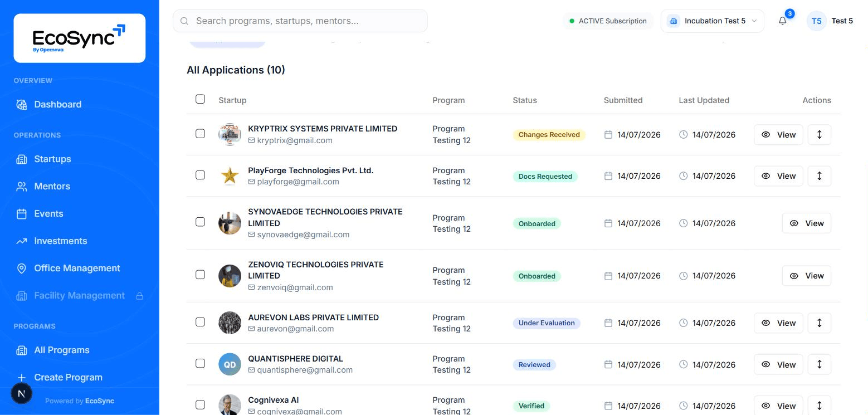Check the KRYPTRIX SYSTEMS row checkbox

pos(201,134)
